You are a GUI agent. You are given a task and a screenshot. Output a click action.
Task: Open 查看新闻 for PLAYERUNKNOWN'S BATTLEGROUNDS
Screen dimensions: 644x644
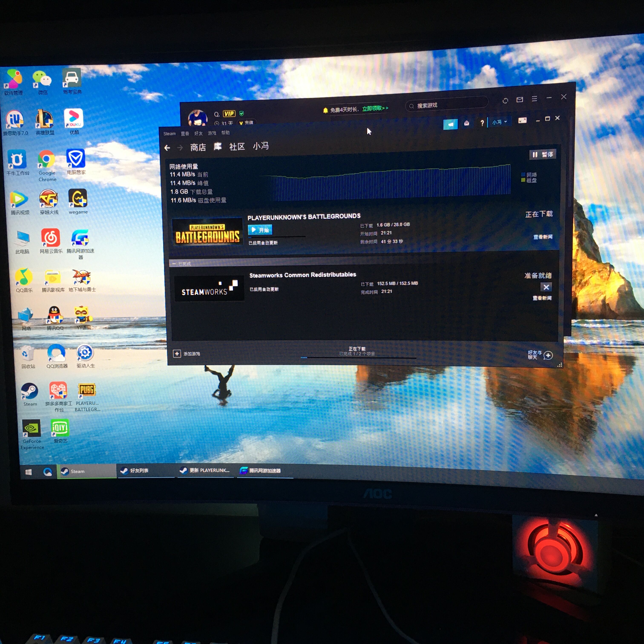(543, 237)
